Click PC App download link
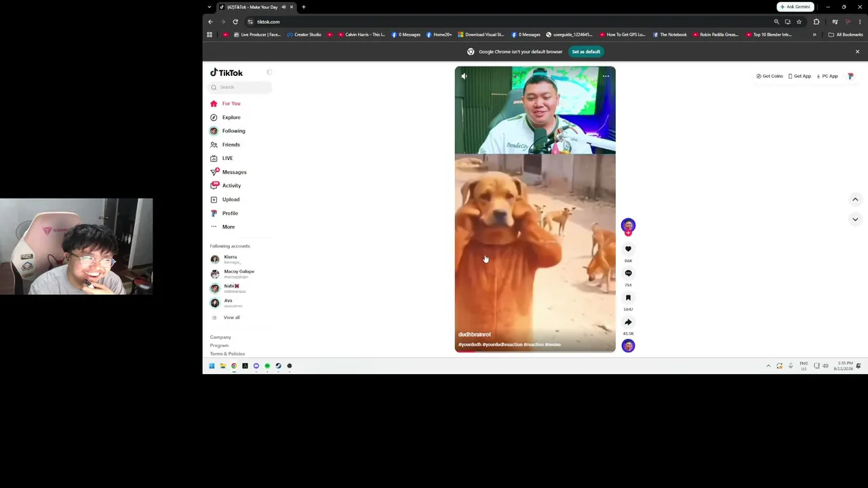 [827, 76]
